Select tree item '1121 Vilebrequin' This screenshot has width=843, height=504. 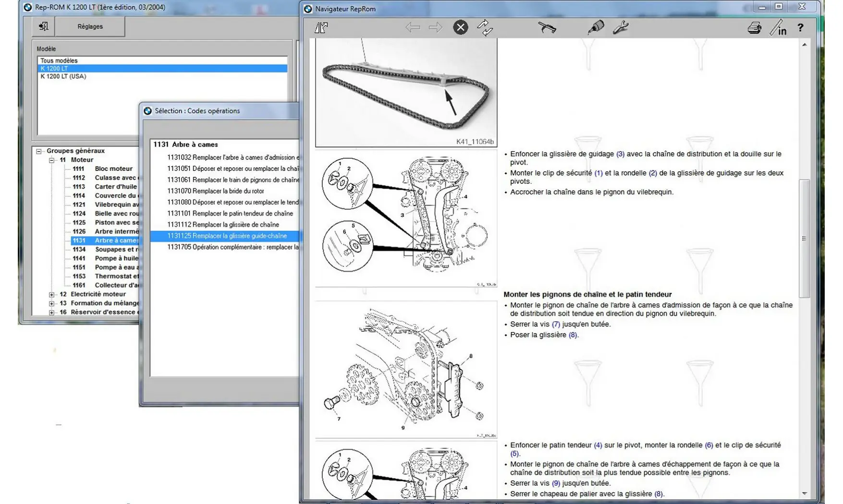tap(105, 204)
